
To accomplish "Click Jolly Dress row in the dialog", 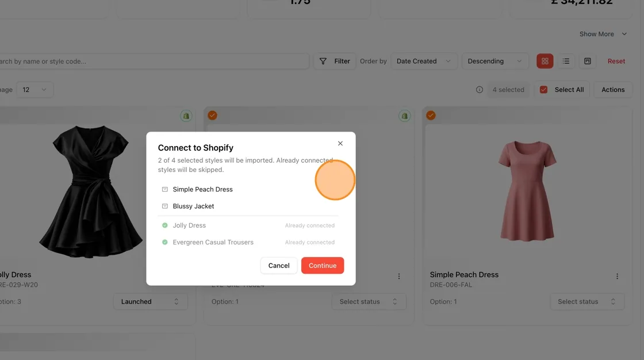I will coord(248,225).
